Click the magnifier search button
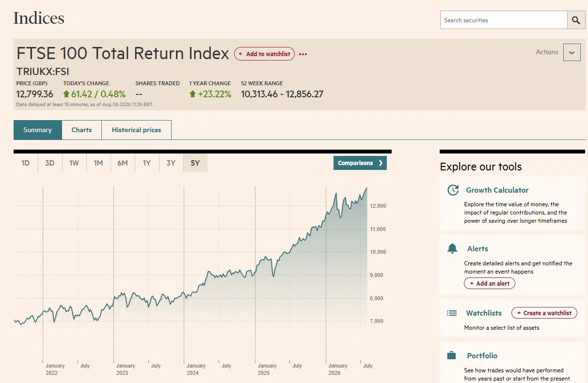Viewport: 588px width, 383px height. point(576,20)
